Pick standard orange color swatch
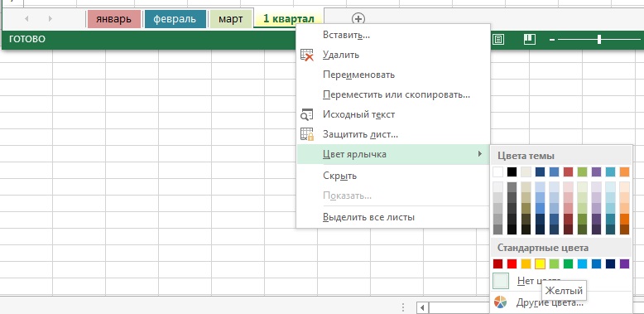This screenshot has width=644, height=314. pos(526,263)
